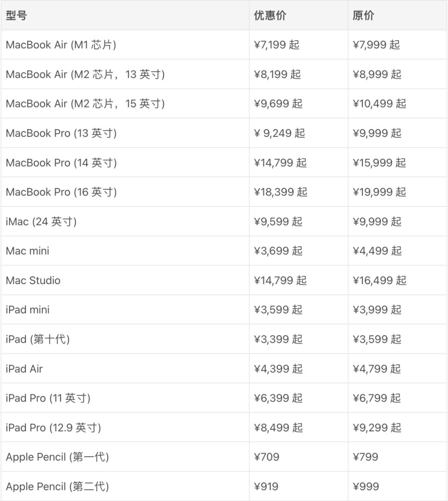Click the iPad (第十代) model cell

pos(38,339)
